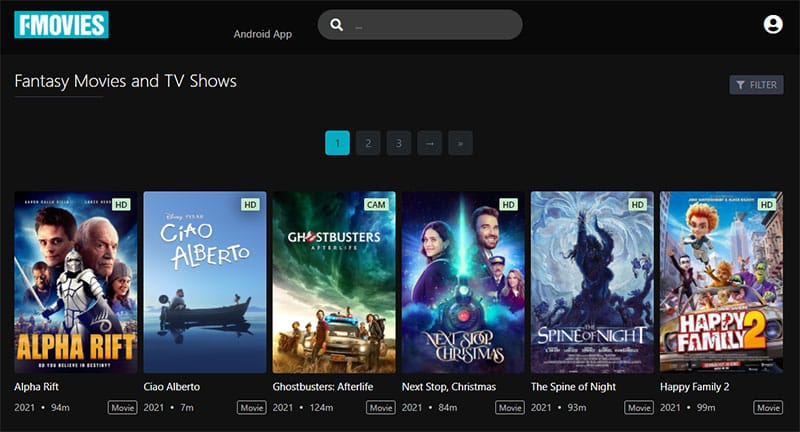Jump to last page double-arrow button
The height and width of the screenshot is (432, 800).
pos(460,143)
